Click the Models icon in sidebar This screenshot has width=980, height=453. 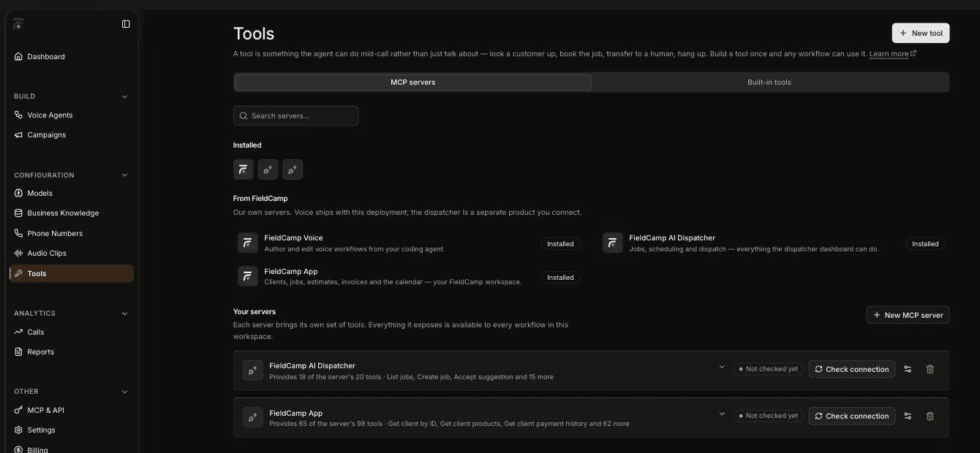[x=19, y=193]
